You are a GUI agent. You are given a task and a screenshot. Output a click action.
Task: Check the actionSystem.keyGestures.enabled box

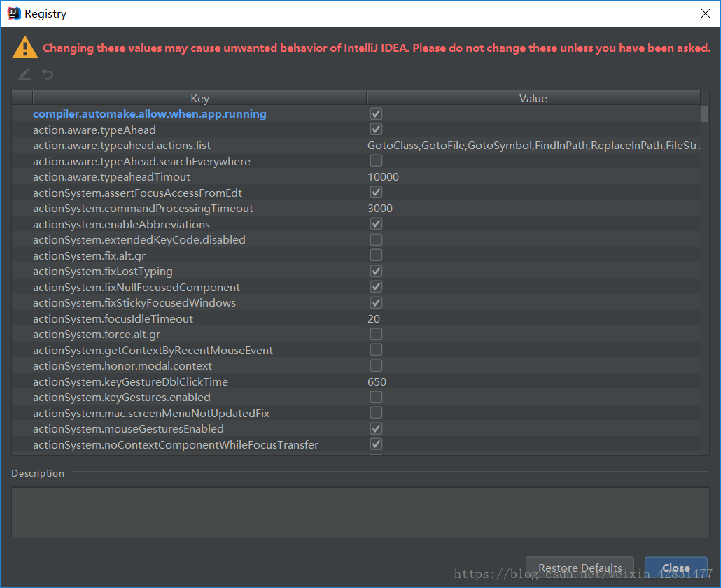pyautogui.click(x=376, y=397)
